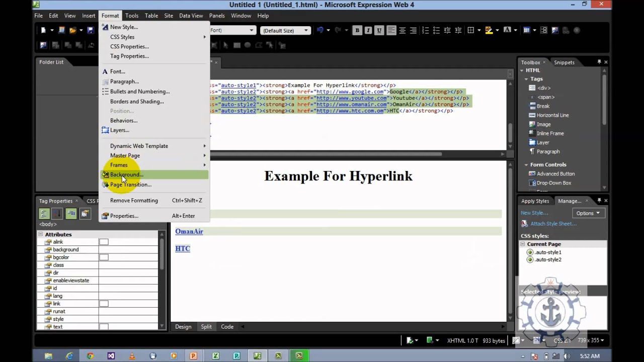
Task: Click the HTC hyperlink in Design view
Action: 183,248
